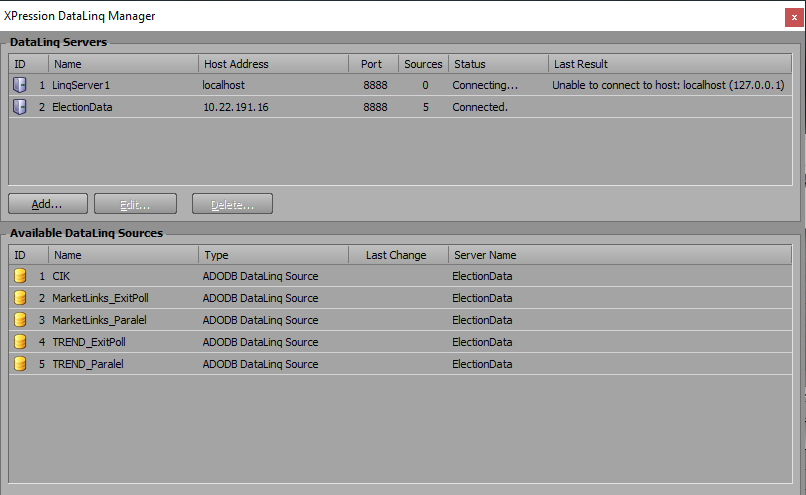Click the 10.22.191.16 host address
The width and height of the screenshot is (806, 495).
tap(236, 107)
